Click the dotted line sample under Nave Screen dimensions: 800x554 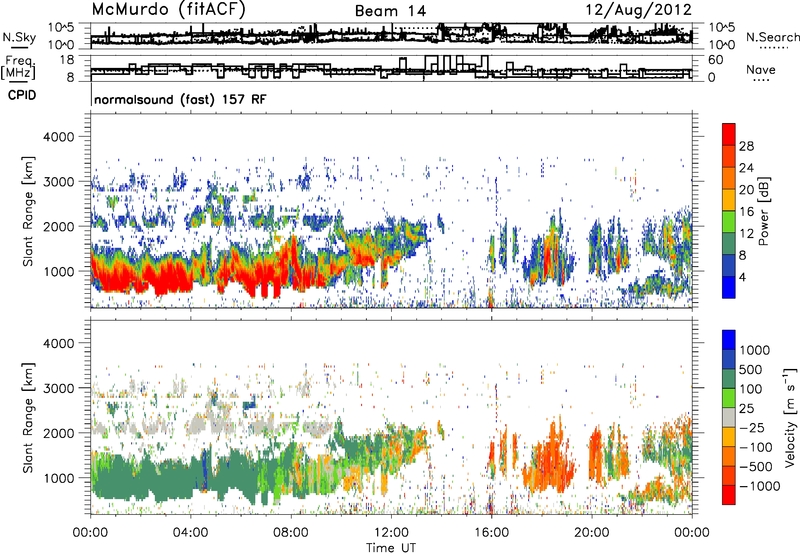[761, 80]
